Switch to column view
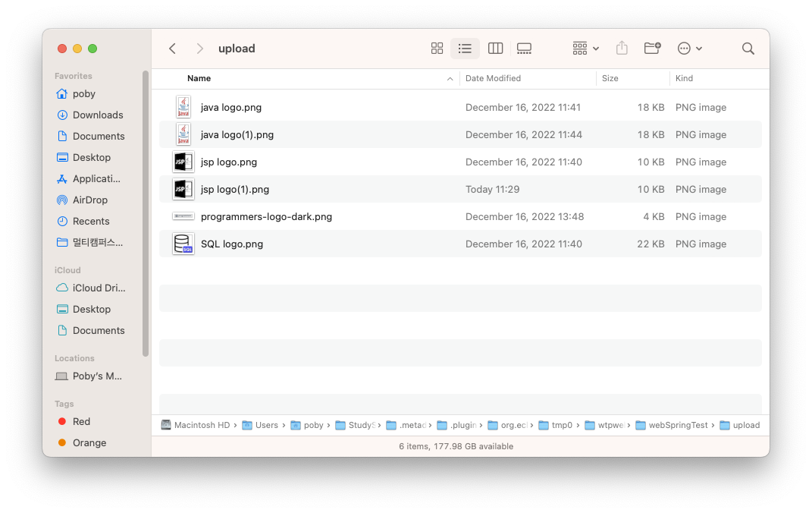 pos(496,49)
